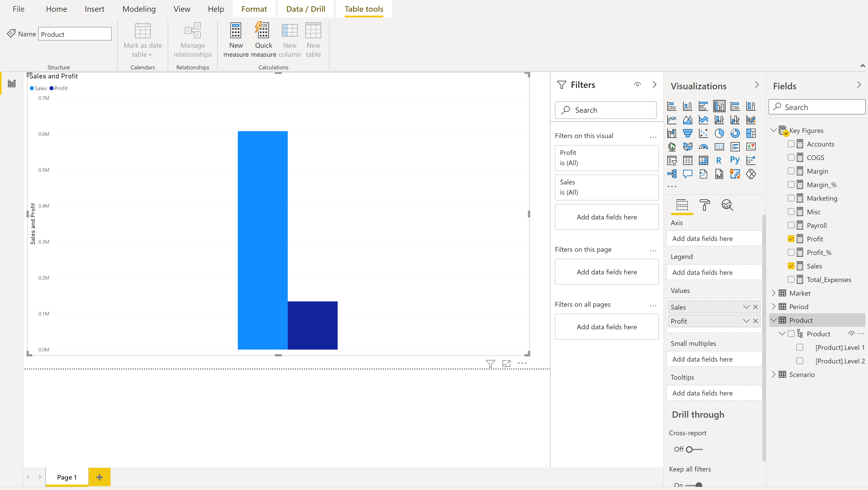Click the Profit legend color dot
Image resolution: width=868 pixels, height=490 pixels.
point(52,88)
